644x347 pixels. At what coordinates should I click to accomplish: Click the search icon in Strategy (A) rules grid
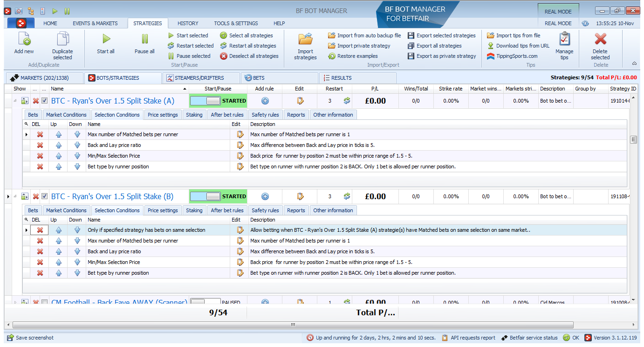pyautogui.click(x=26, y=125)
